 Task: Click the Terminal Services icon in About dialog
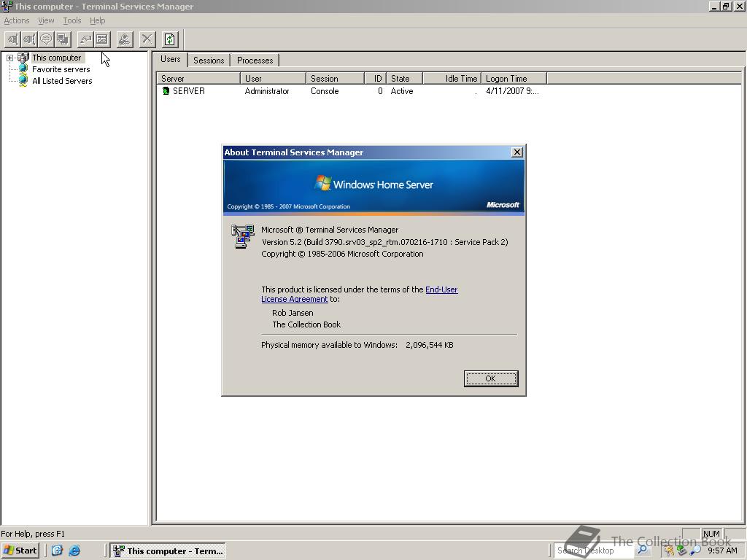243,236
